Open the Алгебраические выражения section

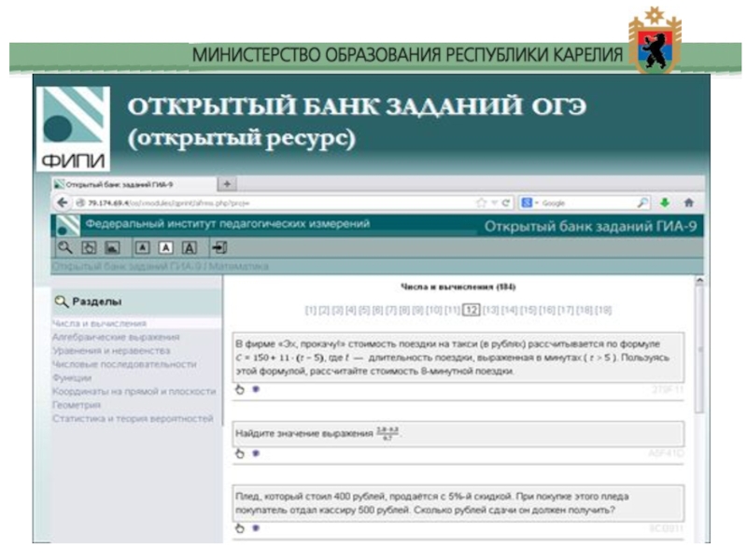pos(116,337)
